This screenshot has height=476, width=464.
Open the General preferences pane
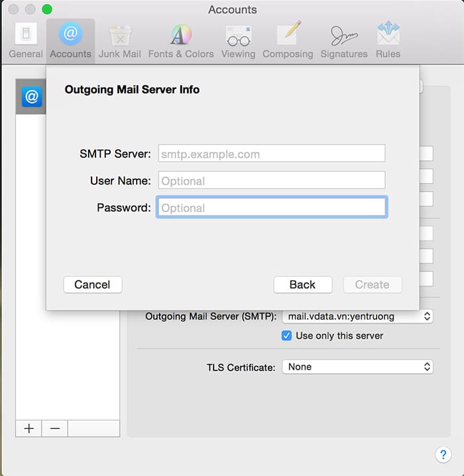pos(26,40)
